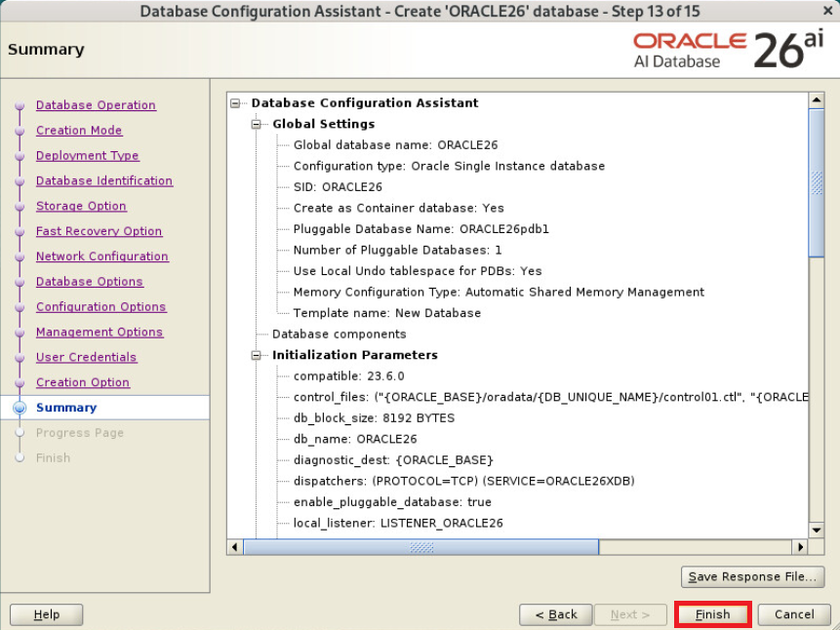Go to Fast Recovery Option step

coord(100,231)
